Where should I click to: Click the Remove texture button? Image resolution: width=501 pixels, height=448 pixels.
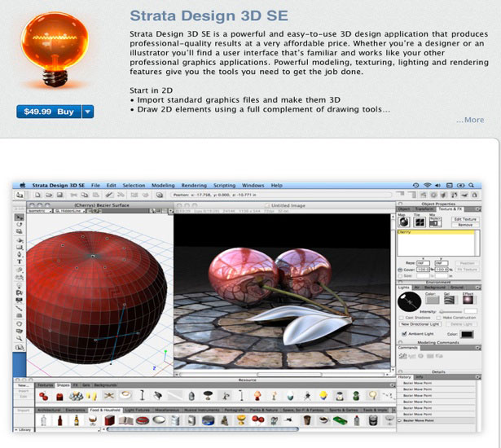tap(465, 225)
